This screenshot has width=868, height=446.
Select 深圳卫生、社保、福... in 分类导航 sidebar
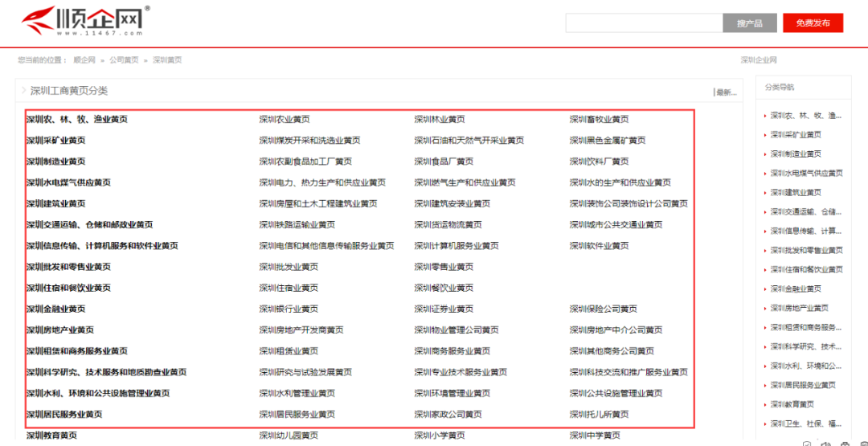[x=806, y=423]
